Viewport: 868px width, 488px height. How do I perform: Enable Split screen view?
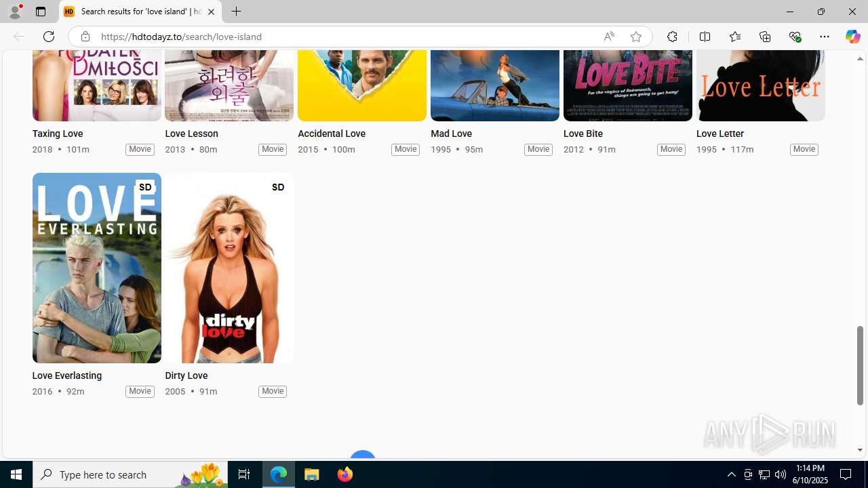(x=705, y=37)
